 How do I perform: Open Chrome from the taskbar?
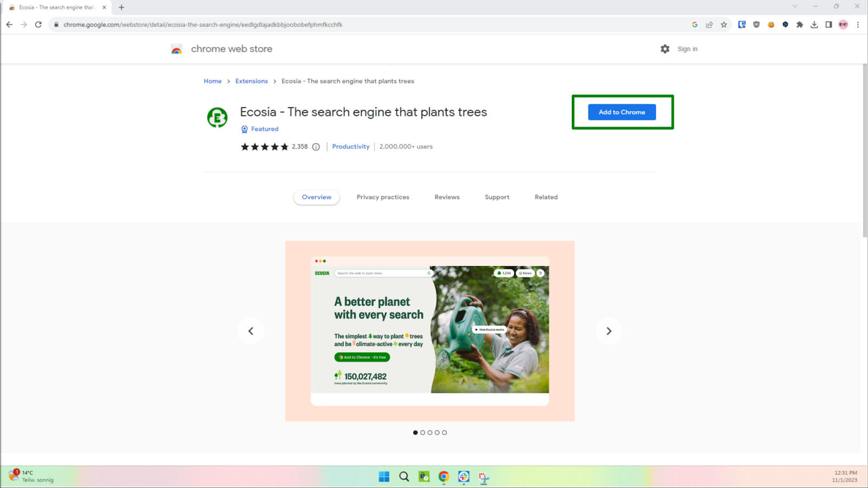pyautogui.click(x=444, y=477)
